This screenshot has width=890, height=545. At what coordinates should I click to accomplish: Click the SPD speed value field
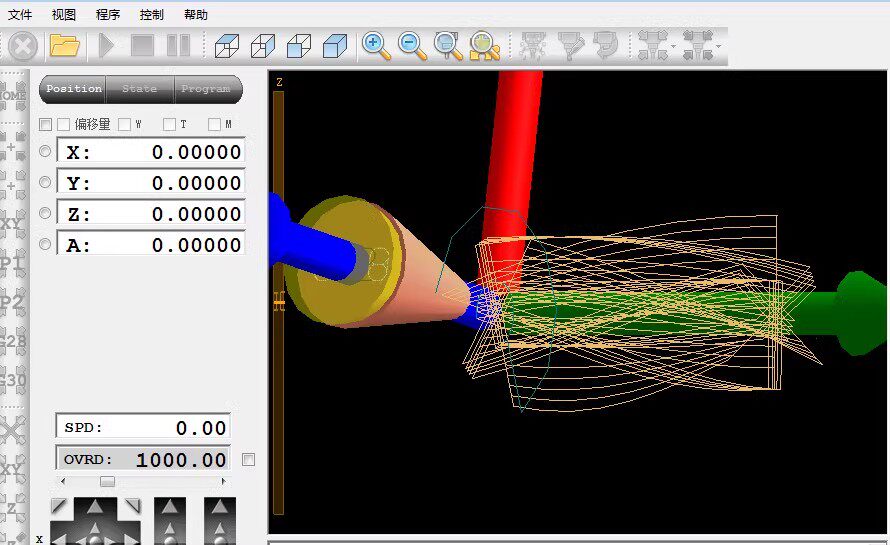(x=143, y=426)
